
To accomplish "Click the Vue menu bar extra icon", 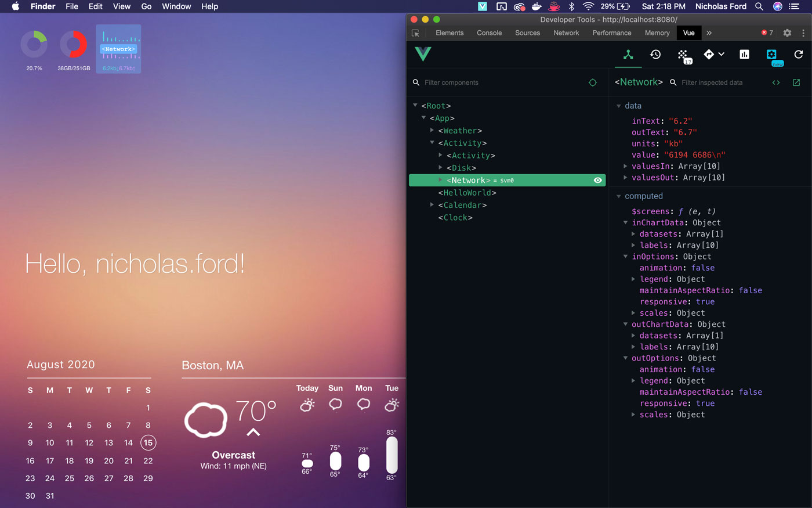I will point(483,6).
